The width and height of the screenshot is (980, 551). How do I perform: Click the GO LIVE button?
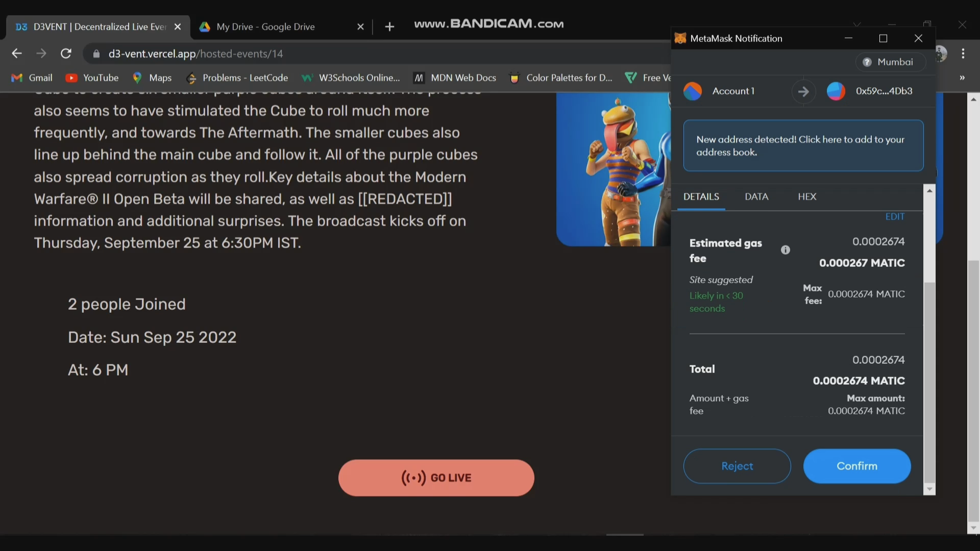click(x=436, y=478)
